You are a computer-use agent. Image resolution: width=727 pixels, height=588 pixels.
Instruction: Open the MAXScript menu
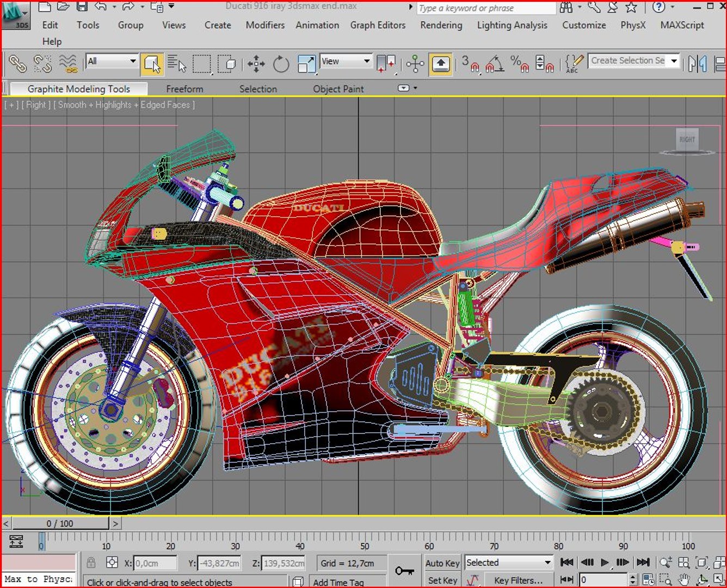pos(682,25)
